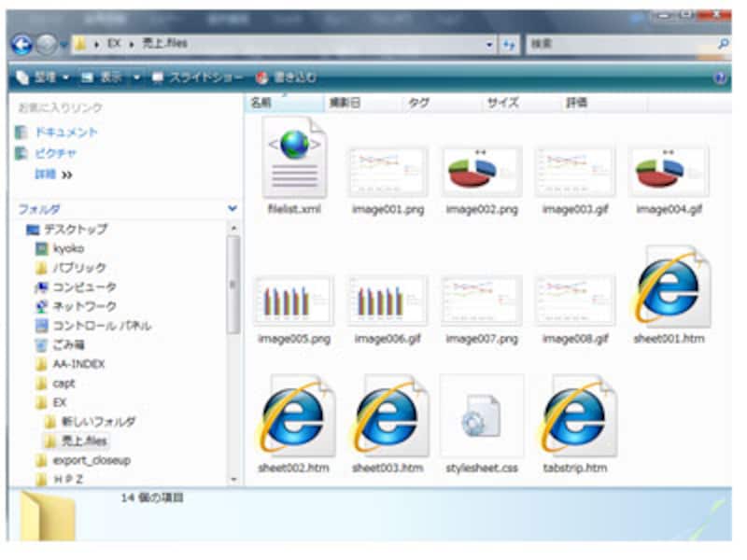
Task: Click the 書き込む burn toolbar button
Action: (287, 77)
